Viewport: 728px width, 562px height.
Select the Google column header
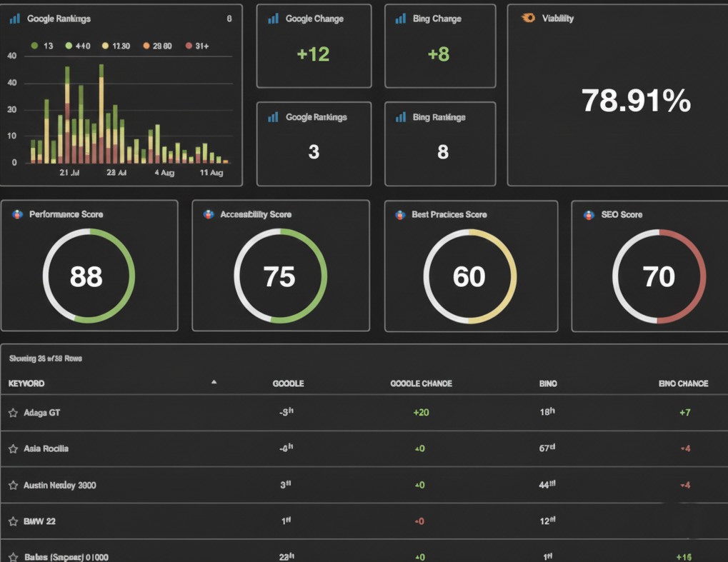pyautogui.click(x=288, y=383)
